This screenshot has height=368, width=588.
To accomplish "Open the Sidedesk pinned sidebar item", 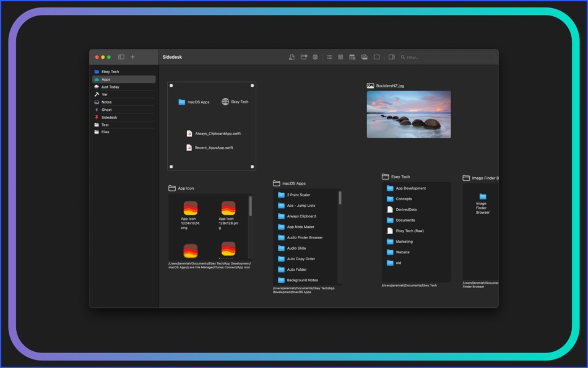I will (124, 117).
